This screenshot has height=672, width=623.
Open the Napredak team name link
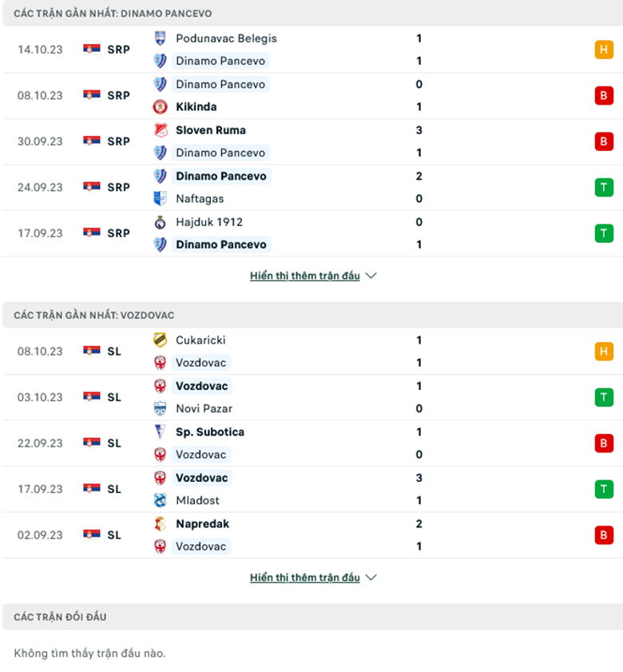(202, 524)
